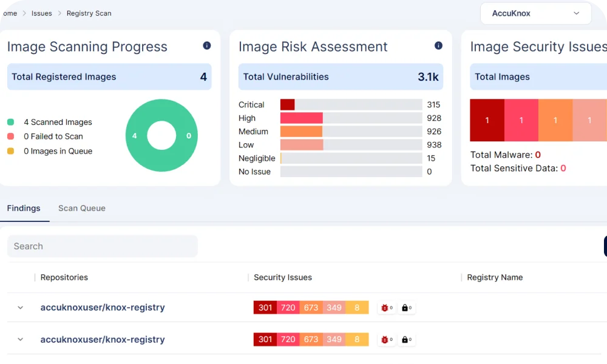
Task: Expand the first knox-registry row chevron
Action: 20,308
